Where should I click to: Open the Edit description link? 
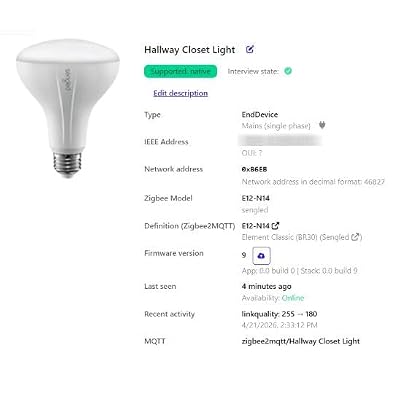(x=180, y=93)
